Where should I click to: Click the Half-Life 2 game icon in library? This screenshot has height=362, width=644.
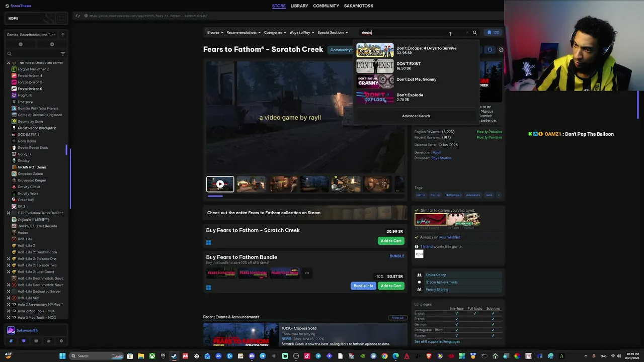coord(14,246)
